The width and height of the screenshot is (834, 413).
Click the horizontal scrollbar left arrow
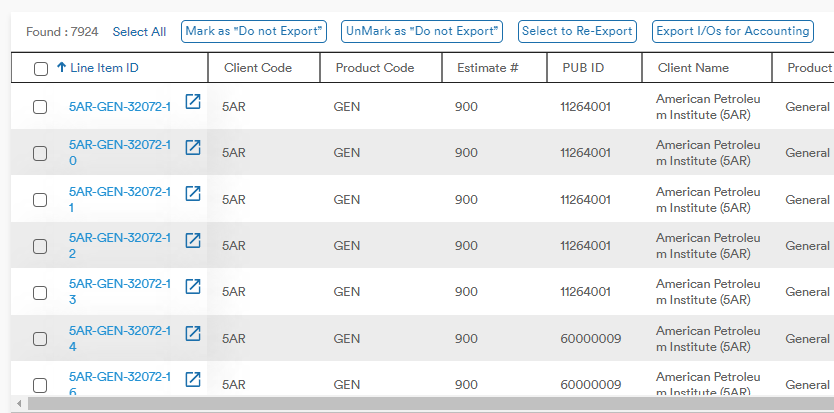19,403
